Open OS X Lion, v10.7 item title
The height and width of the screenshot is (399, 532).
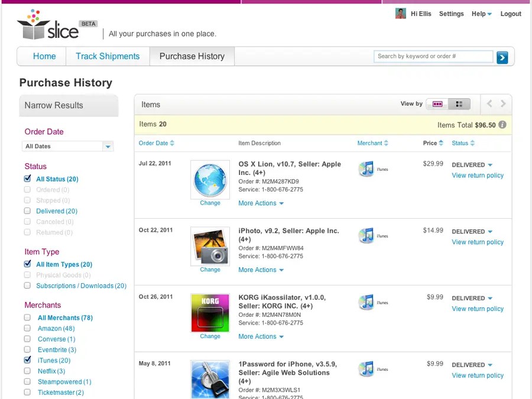click(290, 168)
